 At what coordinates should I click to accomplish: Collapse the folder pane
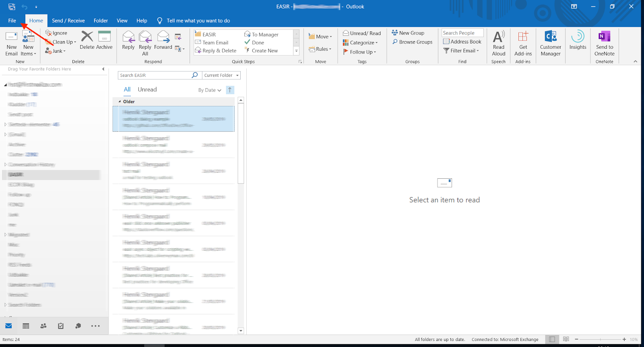pos(103,69)
